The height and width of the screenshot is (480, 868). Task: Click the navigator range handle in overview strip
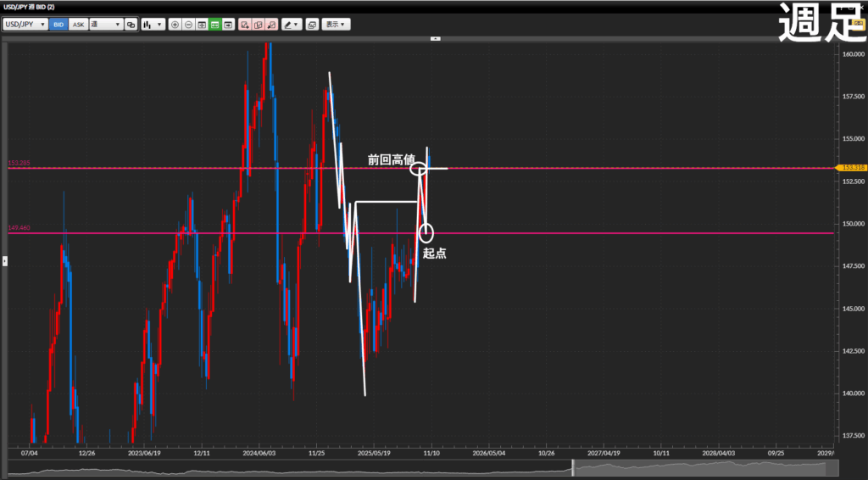pos(574,467)
